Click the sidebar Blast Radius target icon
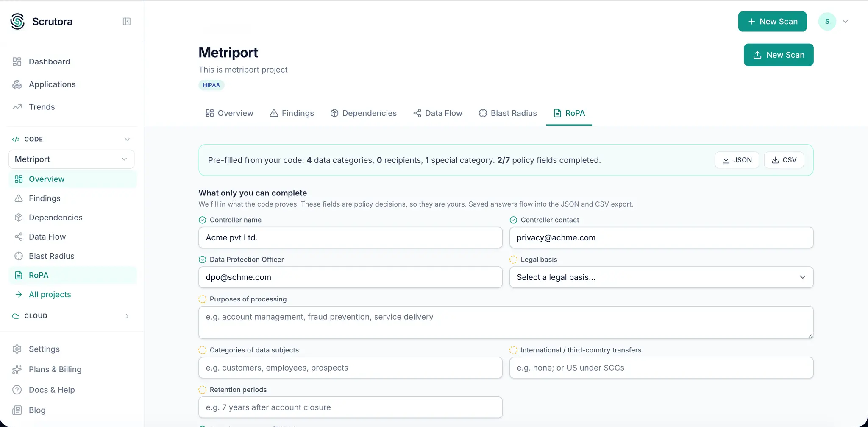 tap(19, 256)
